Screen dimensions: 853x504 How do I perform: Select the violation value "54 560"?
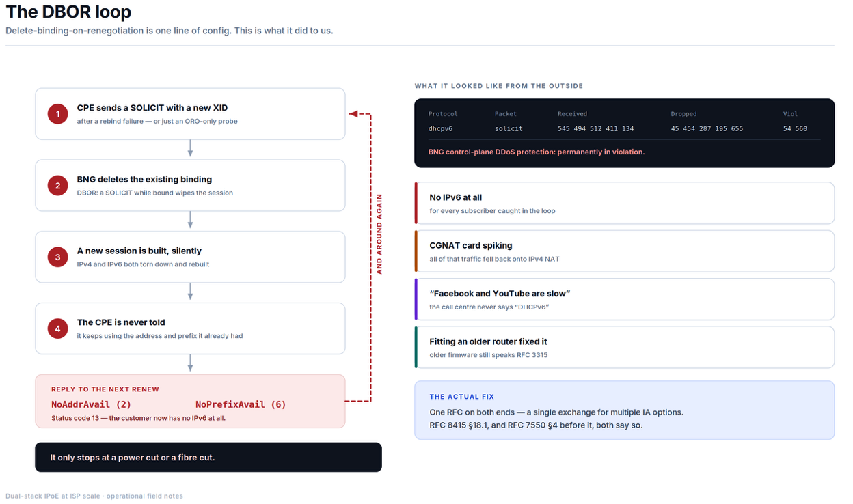click(x=796, y=129)
